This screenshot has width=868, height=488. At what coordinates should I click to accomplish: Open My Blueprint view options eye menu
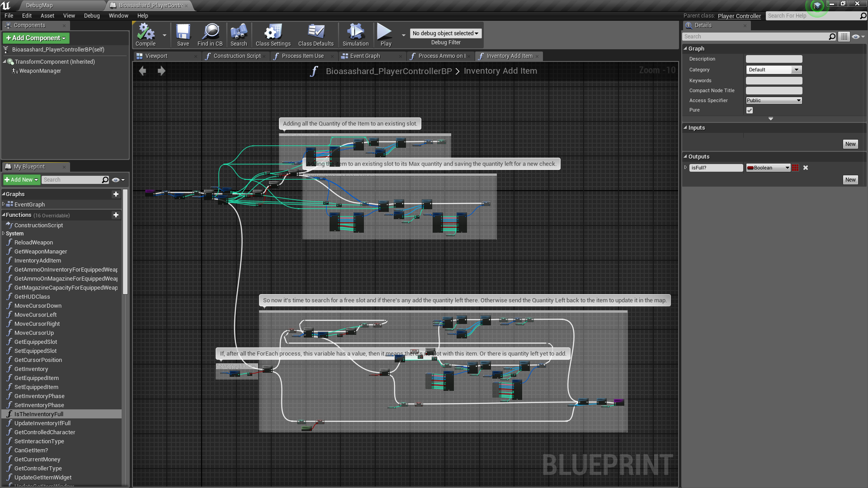tap(118, 180)
